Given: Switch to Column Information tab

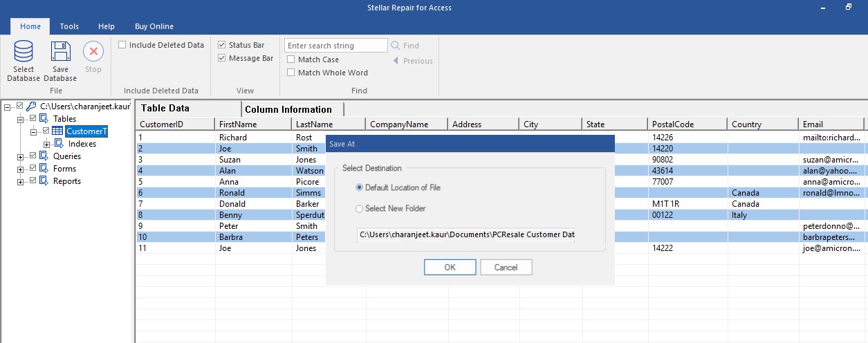Looking at the screenshot, I should pos(293,109).
